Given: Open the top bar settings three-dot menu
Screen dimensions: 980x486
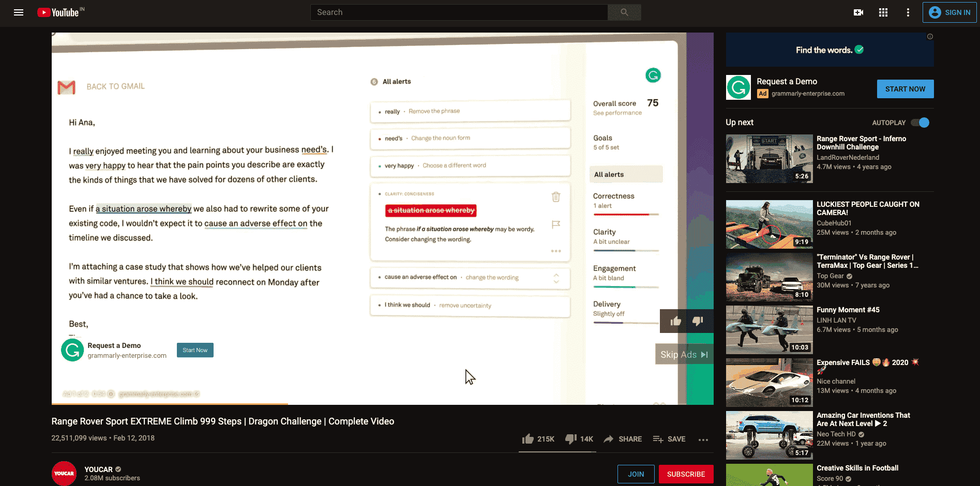Looking at the screenshot, I should (908, 12).
